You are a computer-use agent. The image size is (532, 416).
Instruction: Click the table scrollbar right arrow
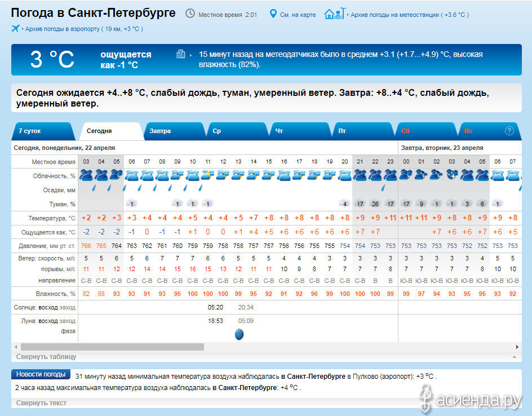click(517, 347)
